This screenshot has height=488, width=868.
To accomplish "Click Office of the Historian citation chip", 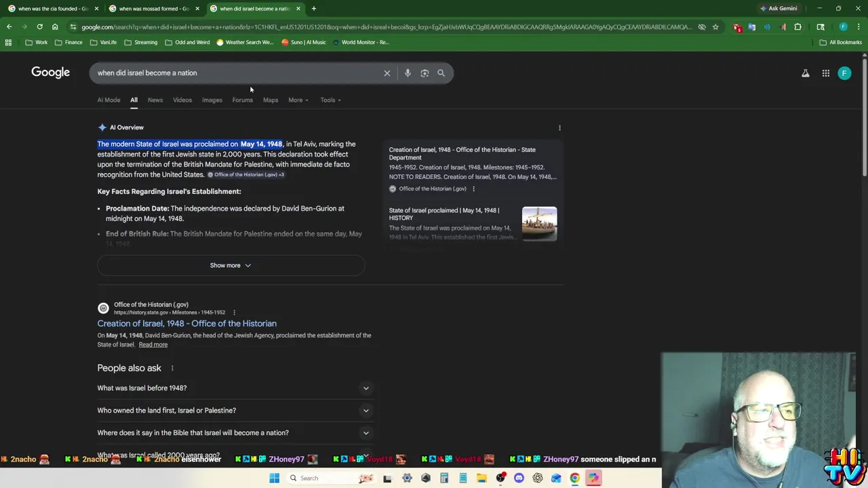I will click(x=246, y=175).
